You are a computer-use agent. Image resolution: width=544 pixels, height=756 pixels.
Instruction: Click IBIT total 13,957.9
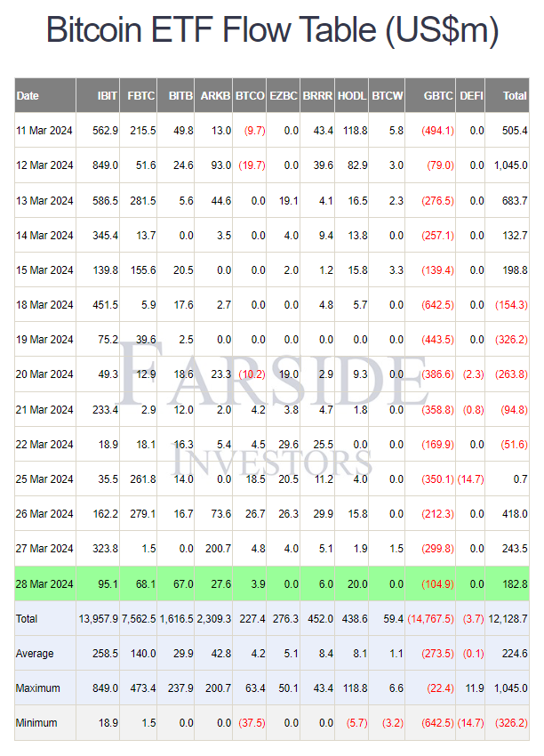tap(99, 619)
